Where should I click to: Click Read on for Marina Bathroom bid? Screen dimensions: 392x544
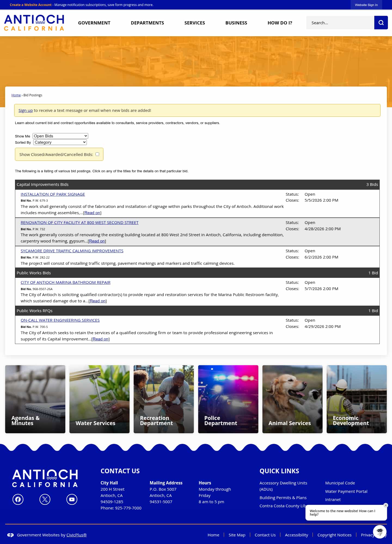[x=98, y=301]
